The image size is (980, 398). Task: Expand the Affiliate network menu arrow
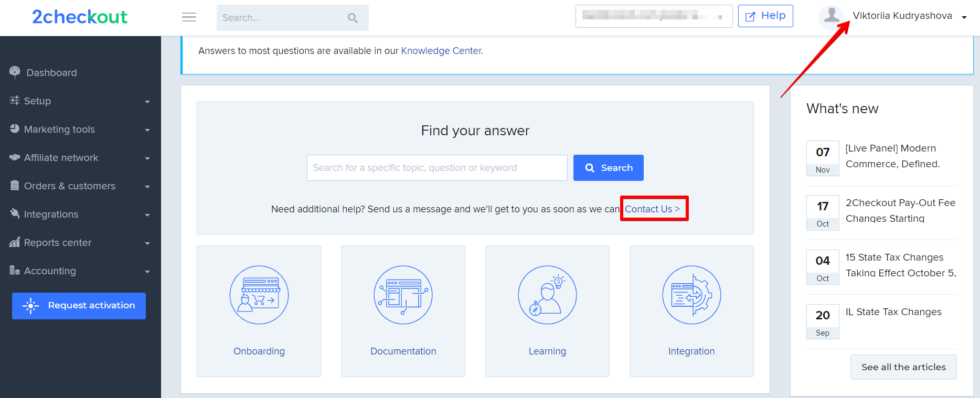[x=147, y=158]
